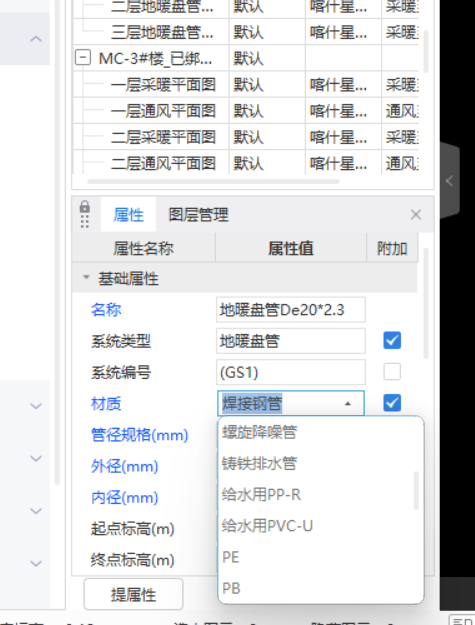This screenshot has height=625, width=475.
Task: Click the drawing list vertical scrollbar
Action: (426, 51)
